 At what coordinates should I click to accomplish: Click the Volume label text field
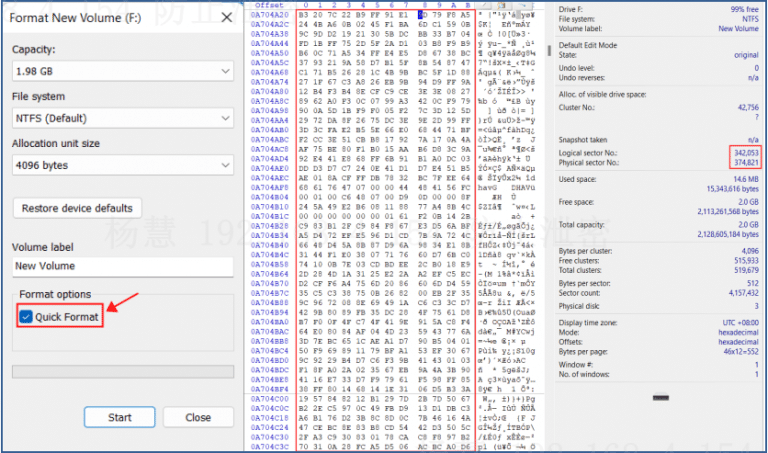click(x=122, y=266)
